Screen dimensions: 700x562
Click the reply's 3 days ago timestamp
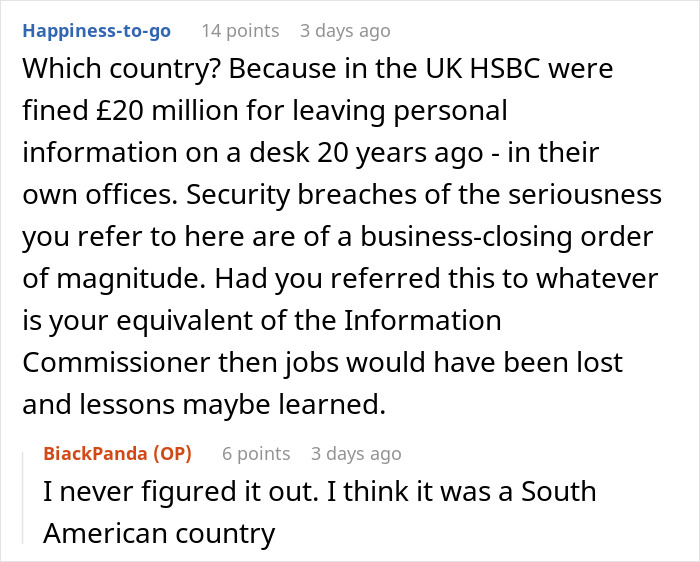coord(356,453)
